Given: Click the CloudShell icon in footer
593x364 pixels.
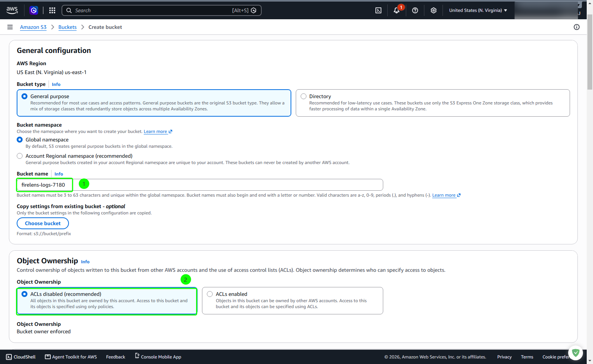Looking at the screenshot, I should pos(9,357).
